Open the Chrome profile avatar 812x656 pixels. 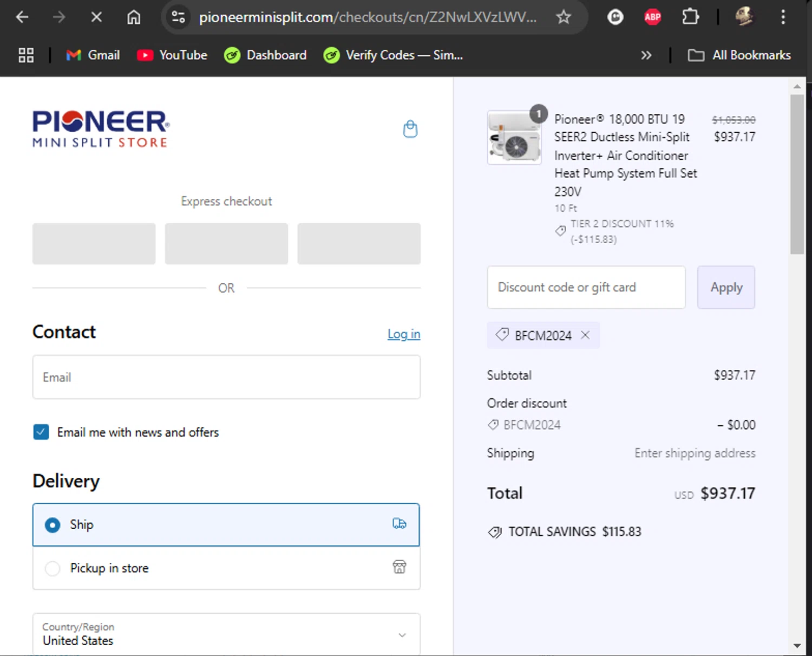click(744, 17)
